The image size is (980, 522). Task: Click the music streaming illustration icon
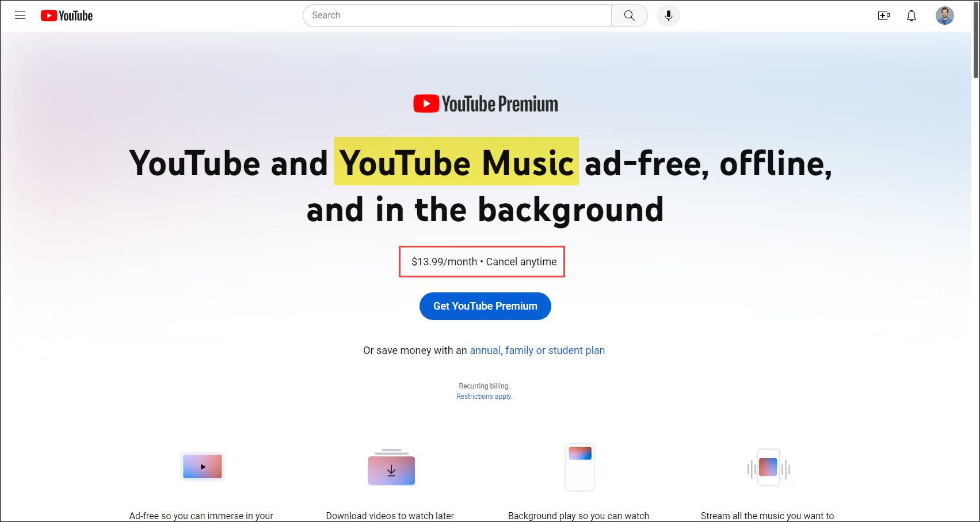coord(768,467)
